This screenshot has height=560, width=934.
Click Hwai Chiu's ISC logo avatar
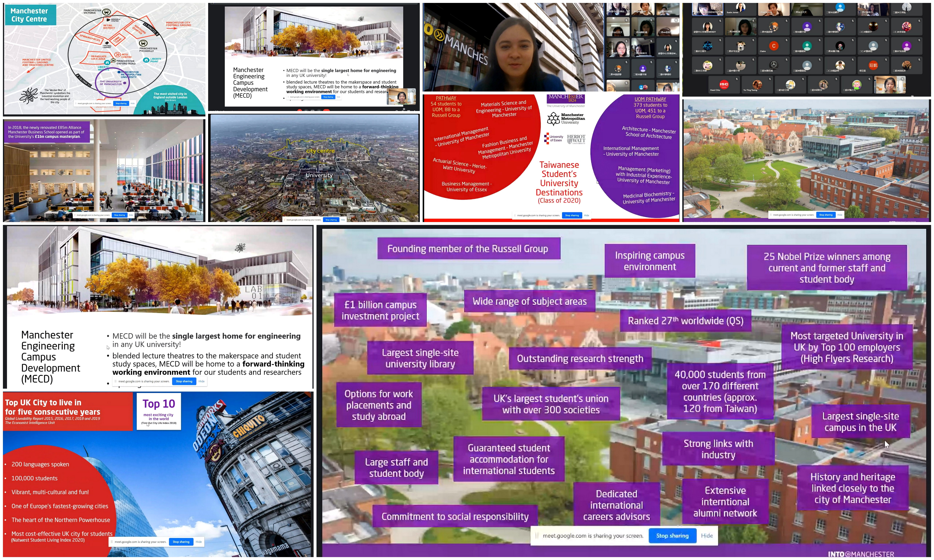[724, 85]
